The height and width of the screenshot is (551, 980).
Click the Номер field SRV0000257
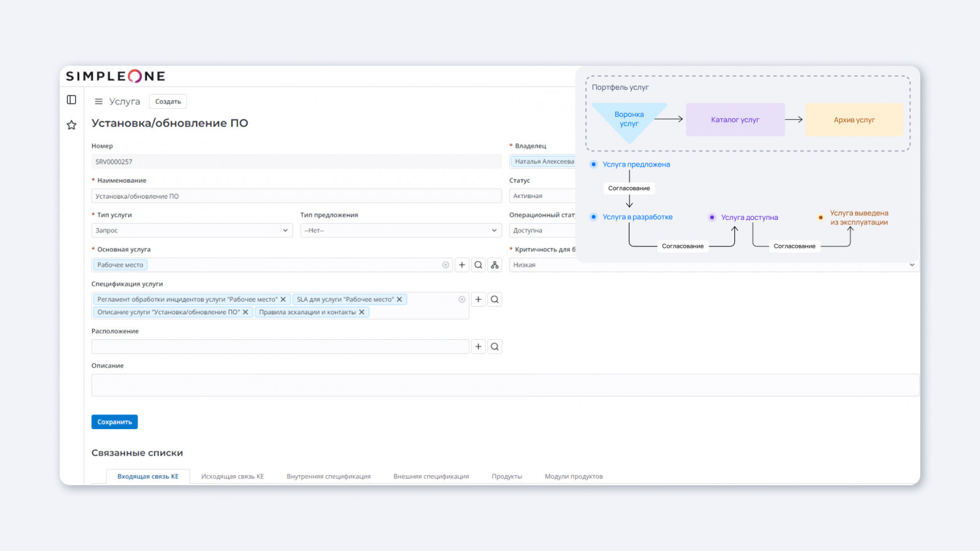click(297, 161)
